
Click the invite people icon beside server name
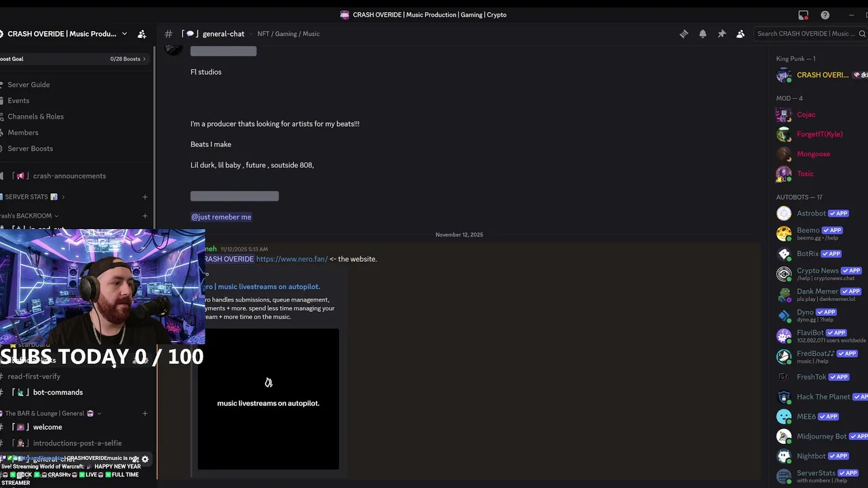[x=142, y=34]
